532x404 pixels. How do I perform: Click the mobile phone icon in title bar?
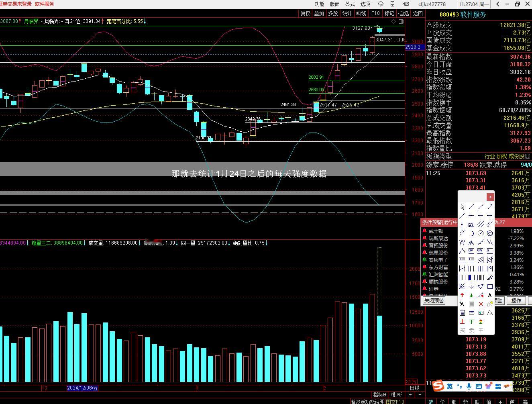point(393,4)
